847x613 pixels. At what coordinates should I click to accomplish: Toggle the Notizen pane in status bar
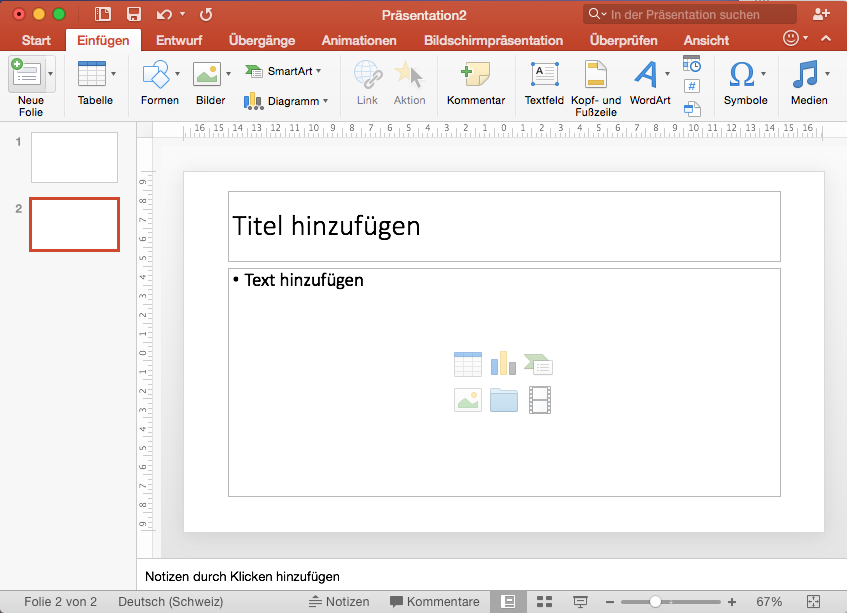(x=339, y=602)
